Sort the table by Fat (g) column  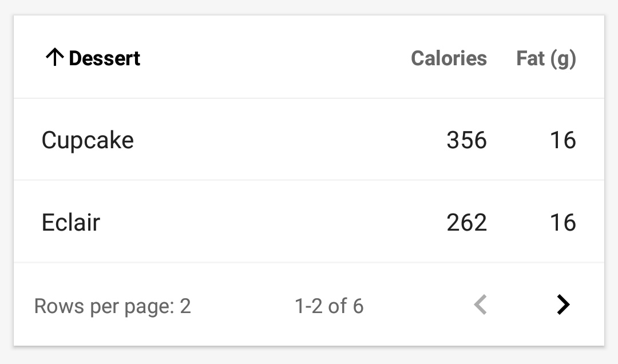coord(546,58)
